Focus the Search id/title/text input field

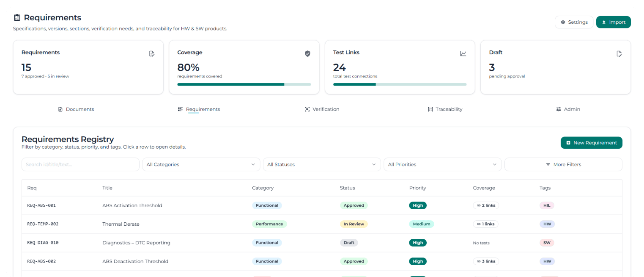pos(80,164)
